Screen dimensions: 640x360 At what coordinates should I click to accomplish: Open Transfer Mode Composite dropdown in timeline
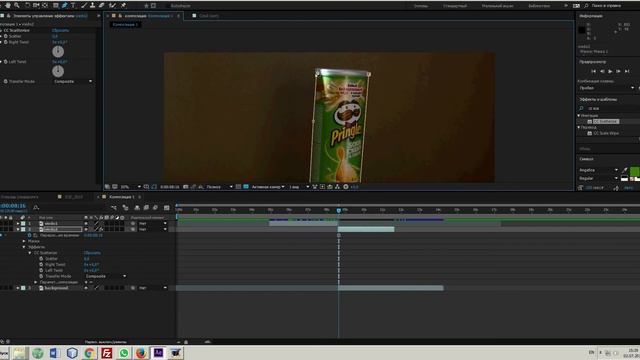105,276
